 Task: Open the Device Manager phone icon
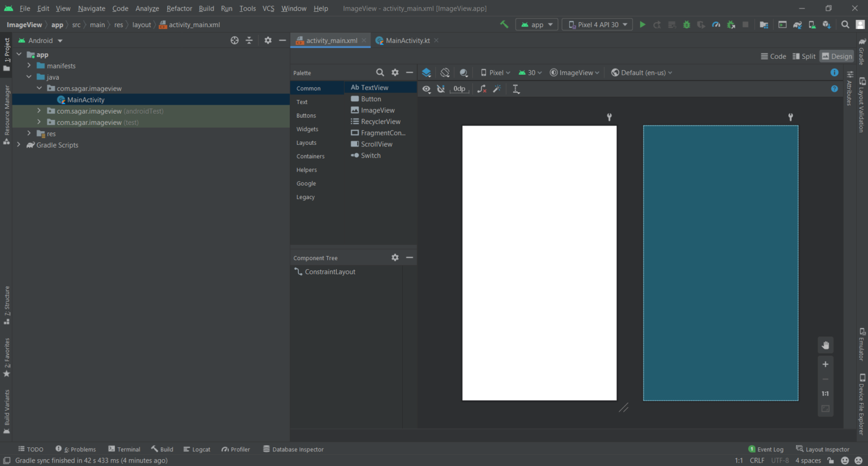point(812,24)
